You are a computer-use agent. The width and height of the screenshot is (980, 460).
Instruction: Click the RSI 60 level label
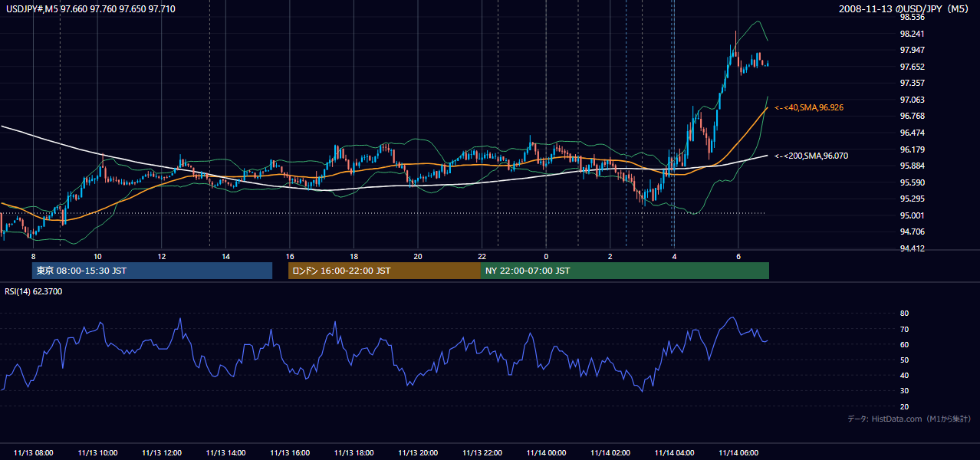(x=905, y=344)
